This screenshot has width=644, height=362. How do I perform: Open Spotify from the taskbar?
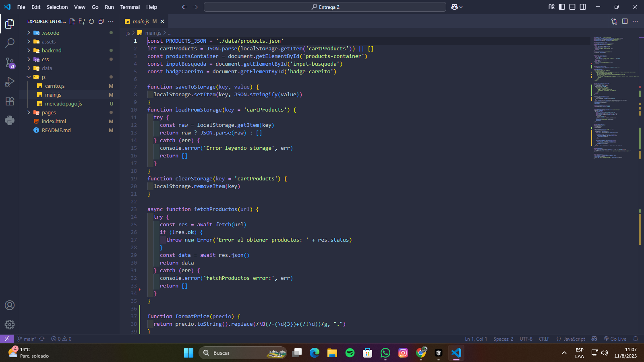[350, 353]
